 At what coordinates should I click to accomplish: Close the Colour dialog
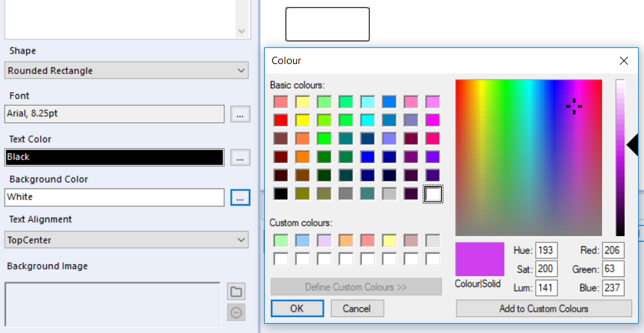(624, 61)
